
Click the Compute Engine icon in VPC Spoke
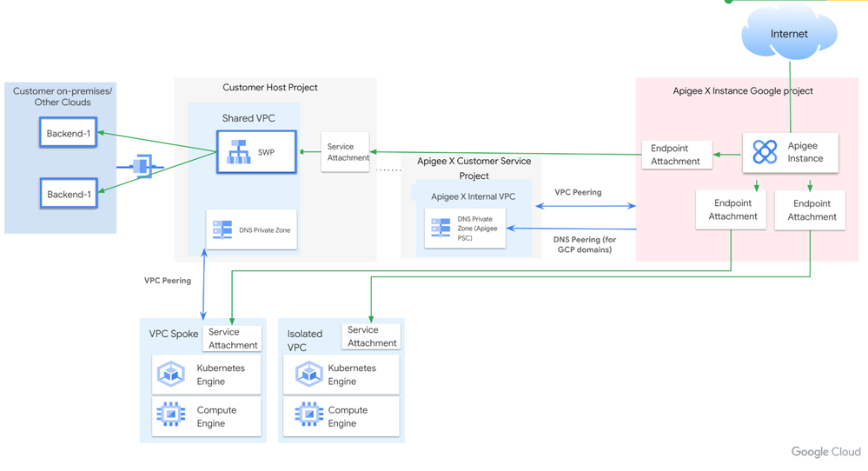(171, 414)
